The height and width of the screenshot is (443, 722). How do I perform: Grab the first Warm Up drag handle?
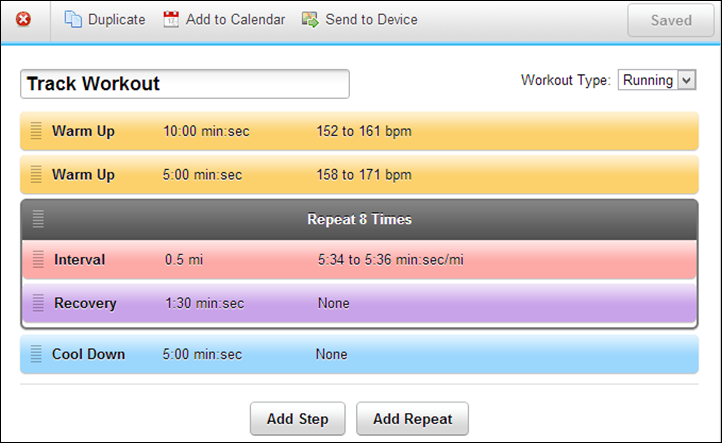(36, 131)
